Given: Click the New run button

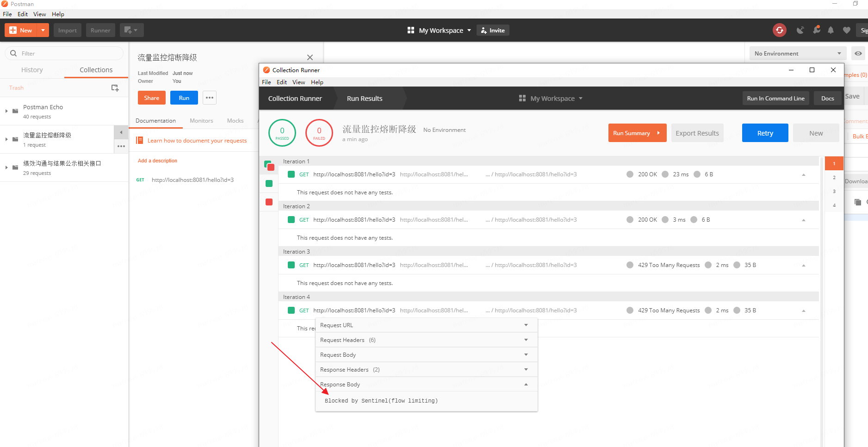Looking at the screenshot, I should [x=816, y=133].
